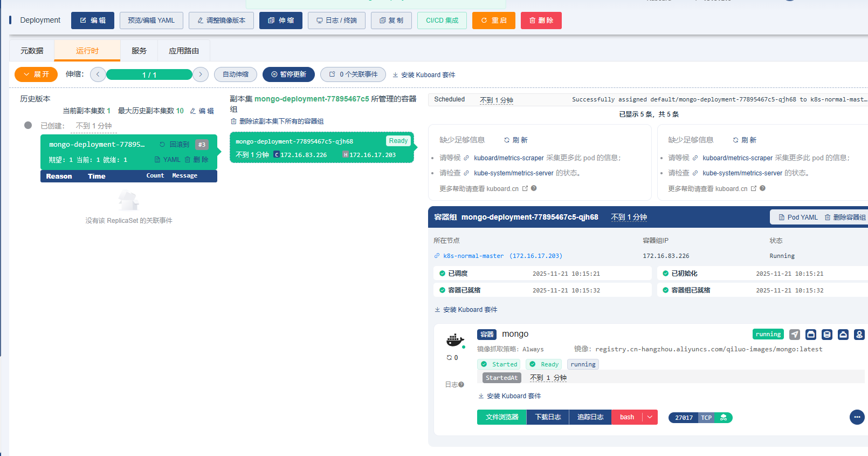Click the database-stack icon on mongo container
This screenshot has width=868, height=456.
coord(827,335)
